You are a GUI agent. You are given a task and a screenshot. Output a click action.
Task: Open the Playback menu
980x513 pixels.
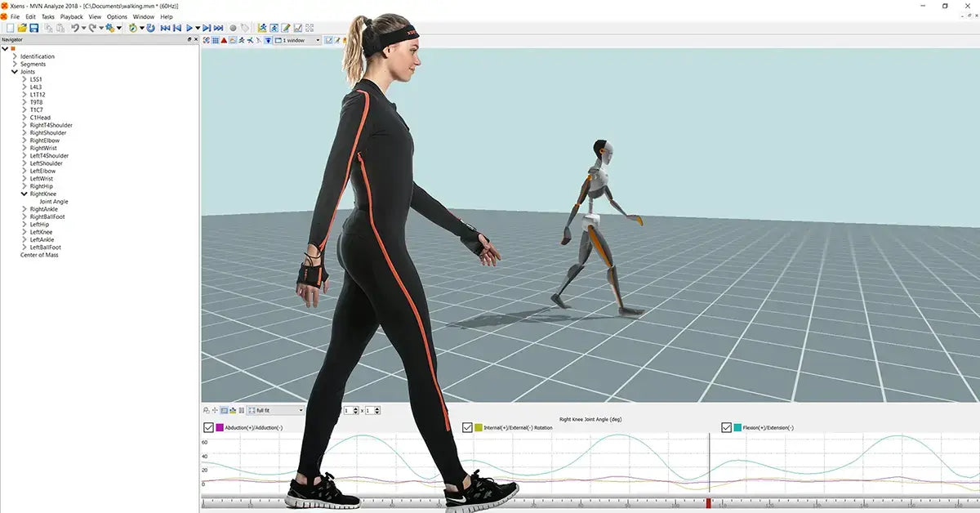pyautogui.click(x=71, y=16)
